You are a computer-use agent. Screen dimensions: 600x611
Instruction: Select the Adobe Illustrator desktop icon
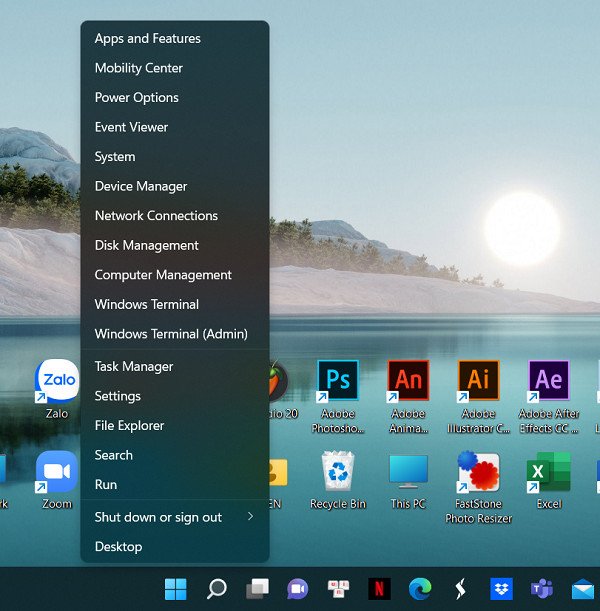click(478, 381)
